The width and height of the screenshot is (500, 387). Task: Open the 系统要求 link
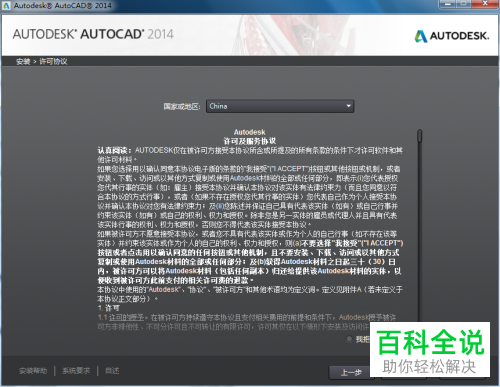pos(76,371)
